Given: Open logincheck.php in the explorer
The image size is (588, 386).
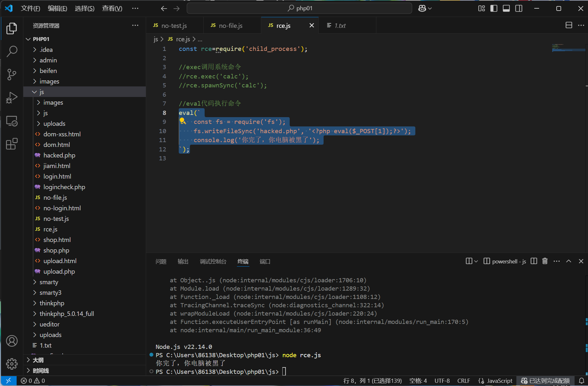Looking at the screenshot, I should click(x=85, y=187).
